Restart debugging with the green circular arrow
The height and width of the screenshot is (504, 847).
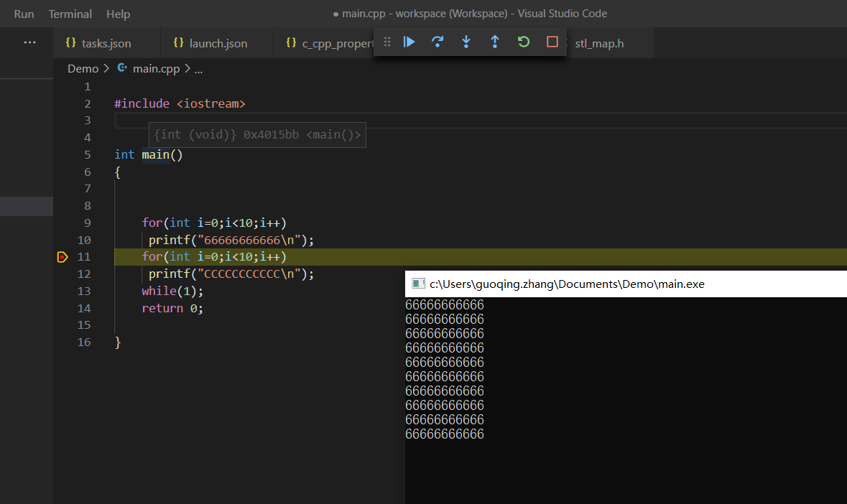click(x=524, y=42)
